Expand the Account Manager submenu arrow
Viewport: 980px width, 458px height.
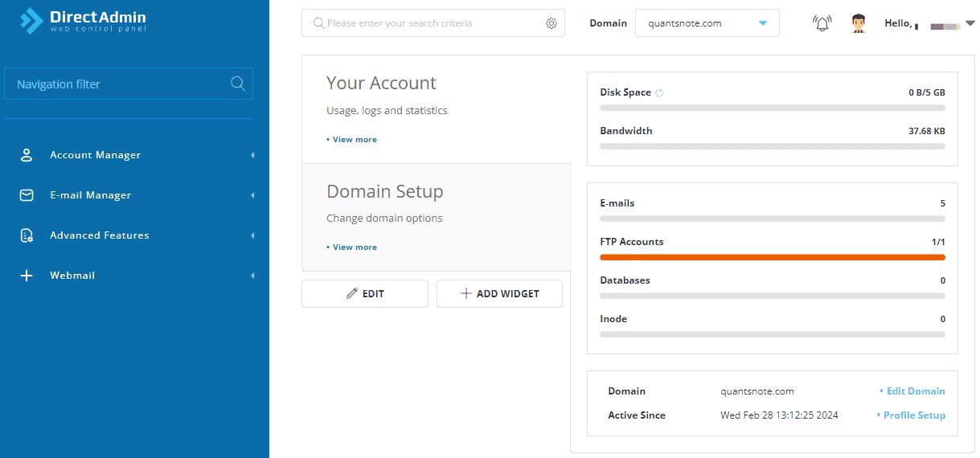[252, 155]
